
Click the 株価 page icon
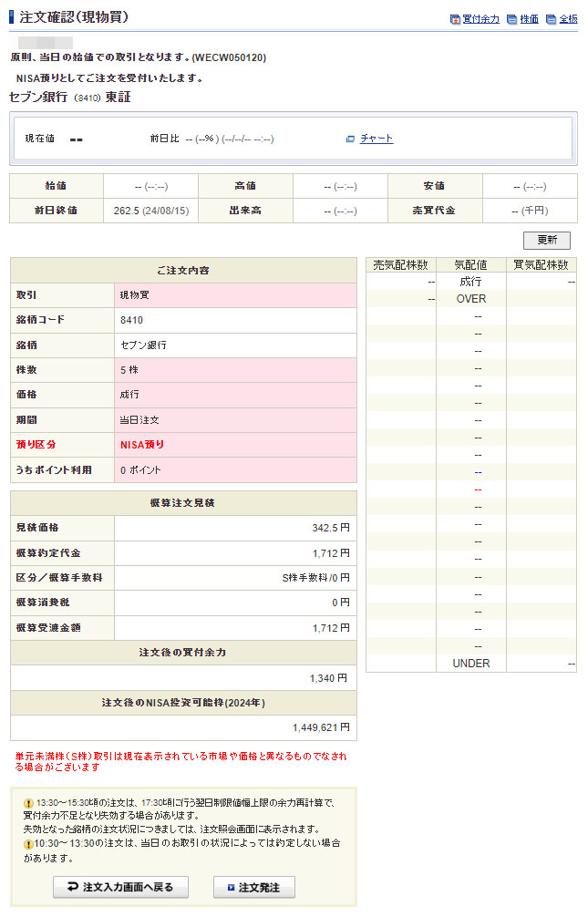pos(511,19)
